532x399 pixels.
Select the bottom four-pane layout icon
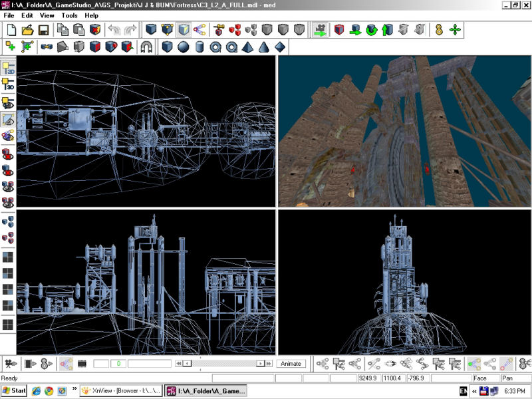pyautogui.click(x=8, y=325)
